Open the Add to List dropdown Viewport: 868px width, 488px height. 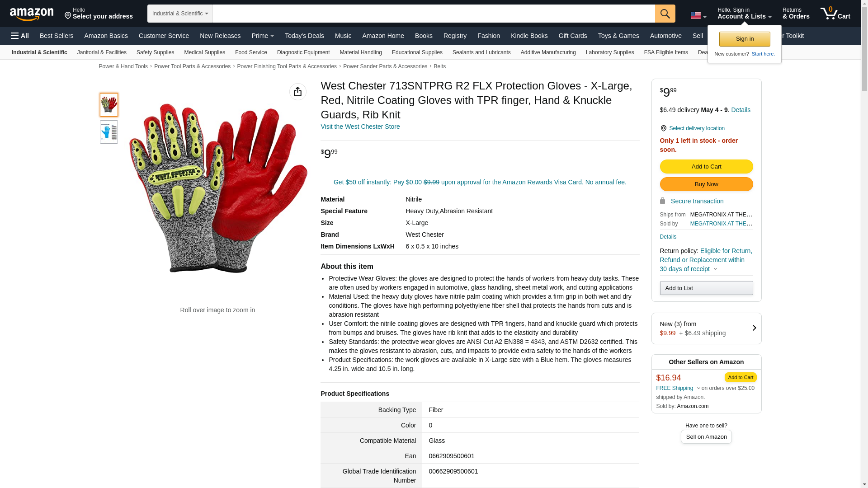coord(706,288)
